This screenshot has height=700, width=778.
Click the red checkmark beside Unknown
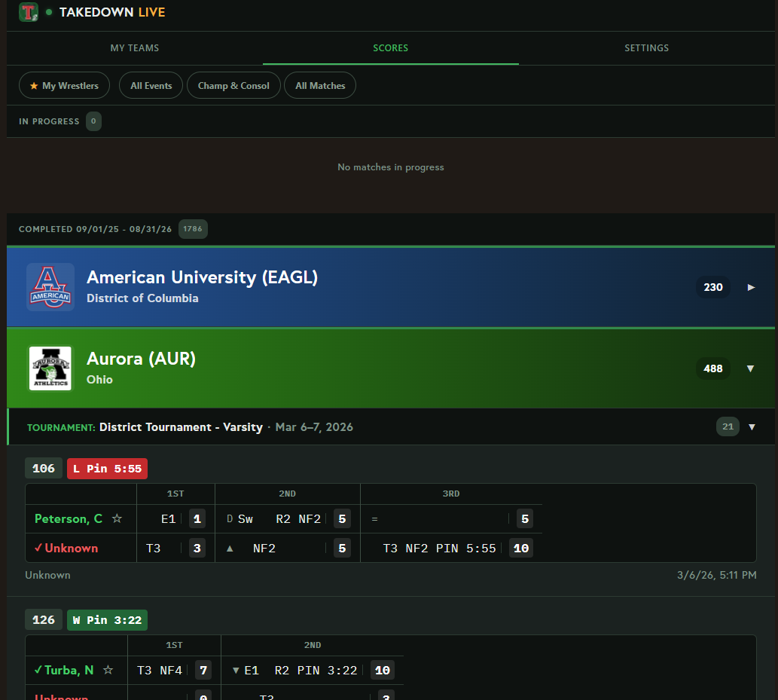[38, 548]
